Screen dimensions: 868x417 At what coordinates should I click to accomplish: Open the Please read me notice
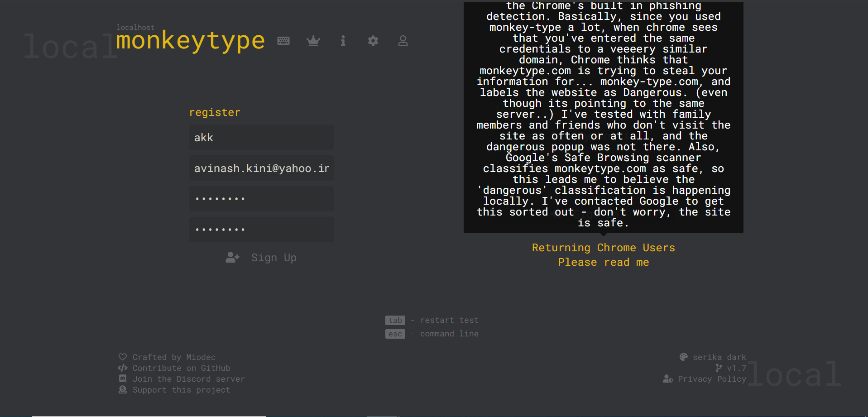(x=604, y=262)
